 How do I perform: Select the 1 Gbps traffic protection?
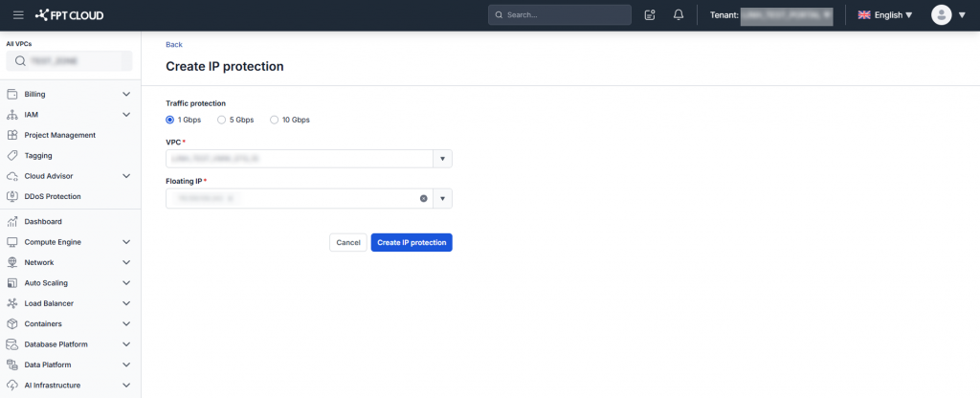pyautogui.click(x=170, y=120)
